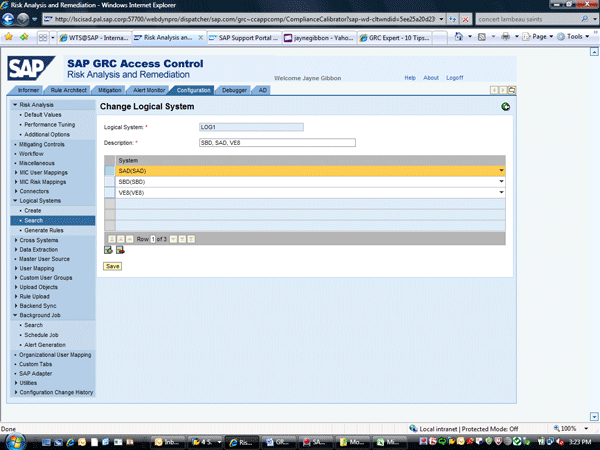This screenshot has width=600, height=450.
Task: Click the favorites star icon
Action: point(9,37)
